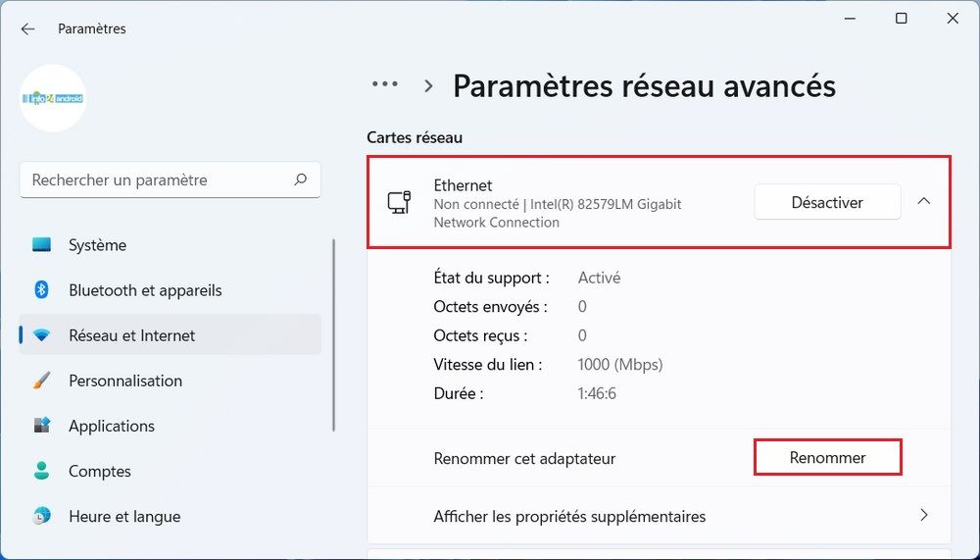Click the Ethernet adapter icon
The image size is (980, 560).
(x=399, y=202)
